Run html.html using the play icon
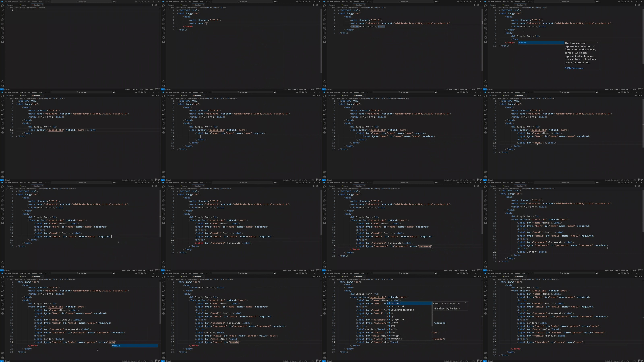Image resolution: width=644 pixels, height=362 pixels. click(x=153, y=5)
